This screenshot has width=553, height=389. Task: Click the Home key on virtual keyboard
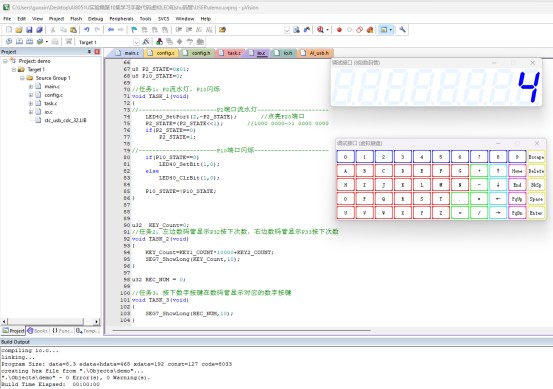517,171
